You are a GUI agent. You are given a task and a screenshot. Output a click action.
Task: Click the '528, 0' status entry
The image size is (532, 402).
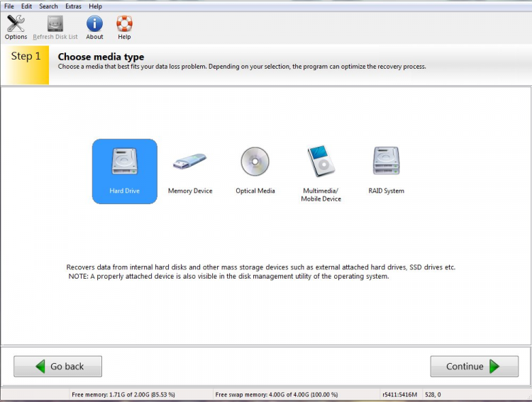coord(433,394)
